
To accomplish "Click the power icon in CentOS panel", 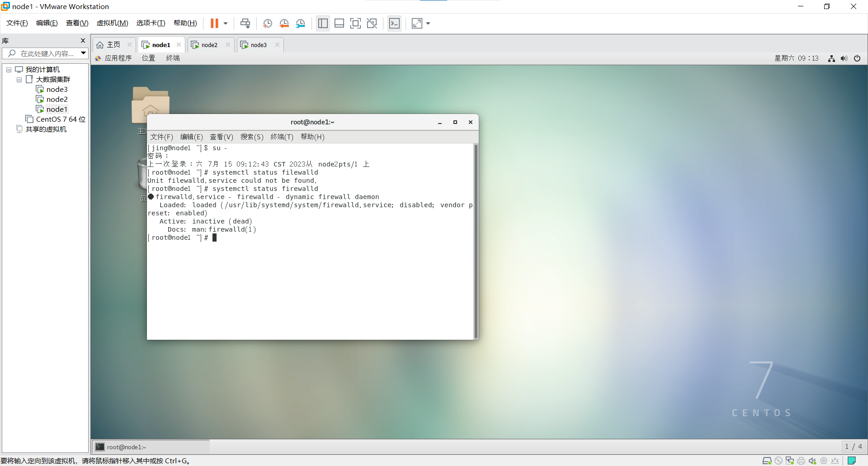I will [857, 58].
